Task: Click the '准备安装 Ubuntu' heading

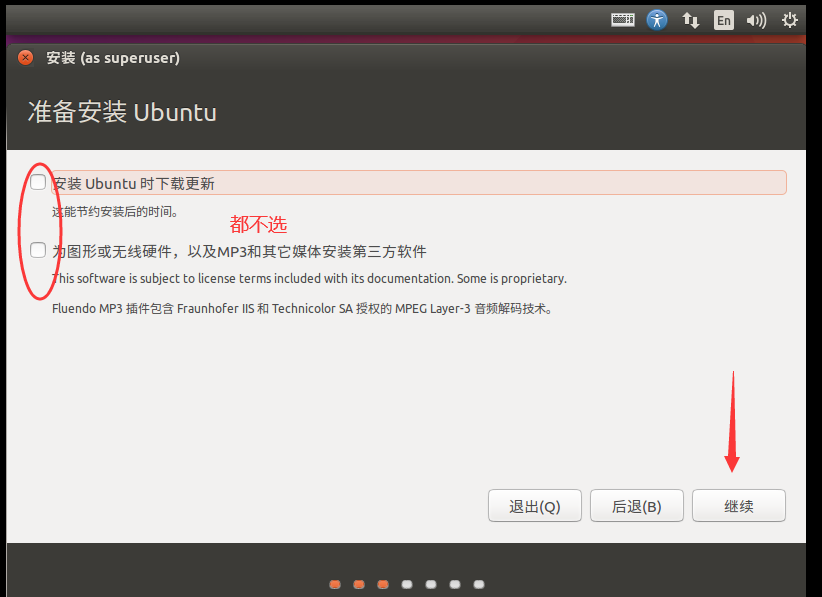Action: tap(122, 112)
